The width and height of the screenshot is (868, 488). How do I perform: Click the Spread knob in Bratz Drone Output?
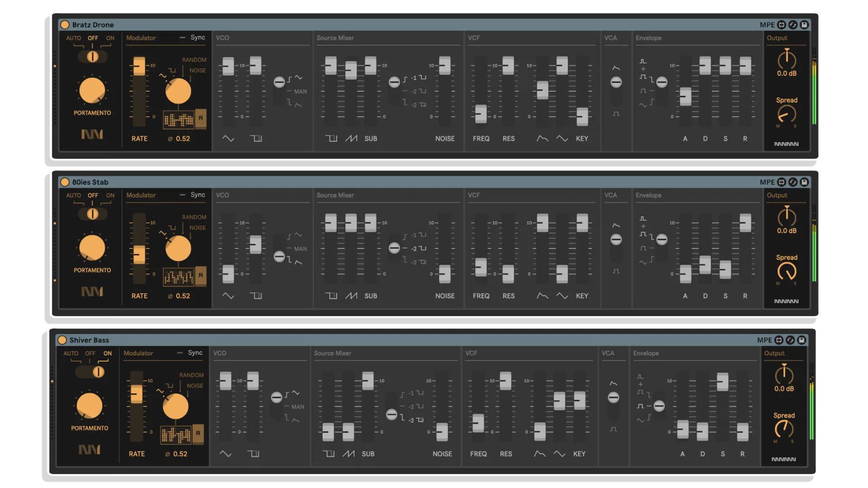tap(787, 114)
